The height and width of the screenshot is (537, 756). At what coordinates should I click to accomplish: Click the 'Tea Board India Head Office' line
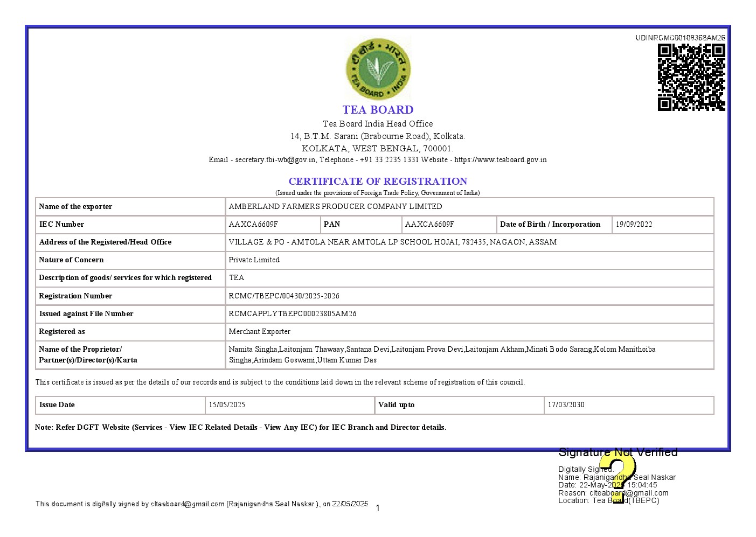[x=378, y=124]
